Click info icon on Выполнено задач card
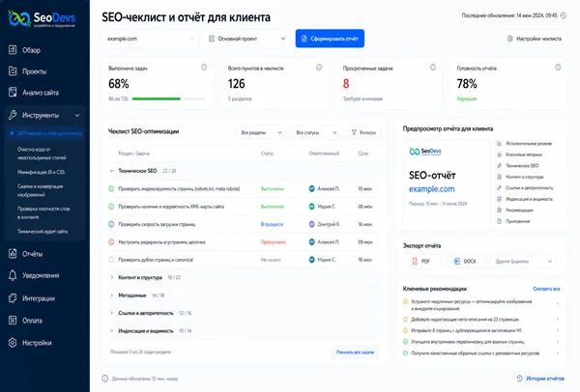 [x=204, y=68]
